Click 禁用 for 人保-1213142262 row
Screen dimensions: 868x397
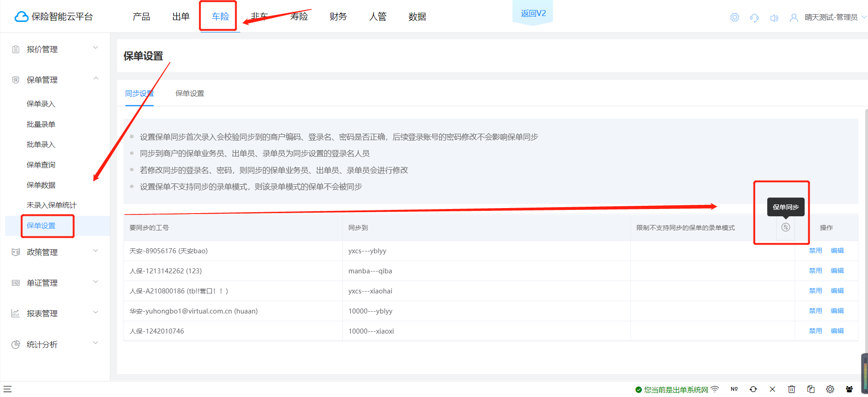tap(816, 271)
